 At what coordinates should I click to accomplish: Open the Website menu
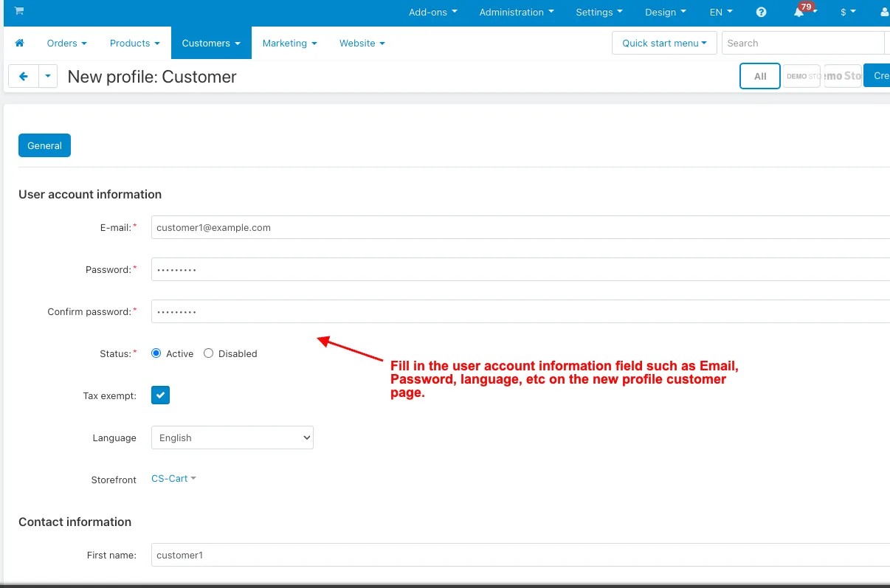[x=362, y=44]
